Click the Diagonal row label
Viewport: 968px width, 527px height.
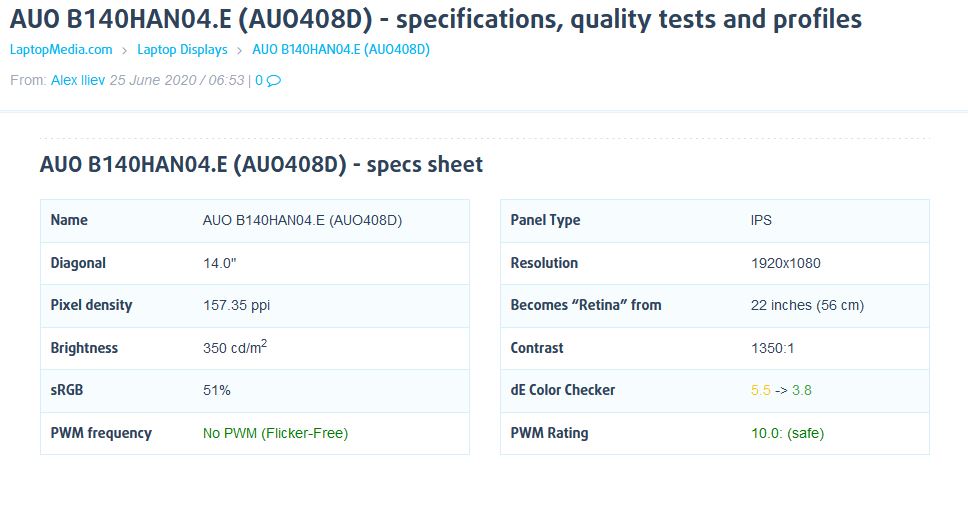click(x=78, y=264)
